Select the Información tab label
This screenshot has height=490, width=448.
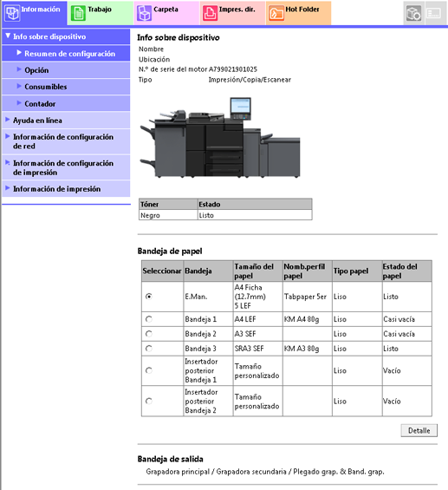point(41,10)
